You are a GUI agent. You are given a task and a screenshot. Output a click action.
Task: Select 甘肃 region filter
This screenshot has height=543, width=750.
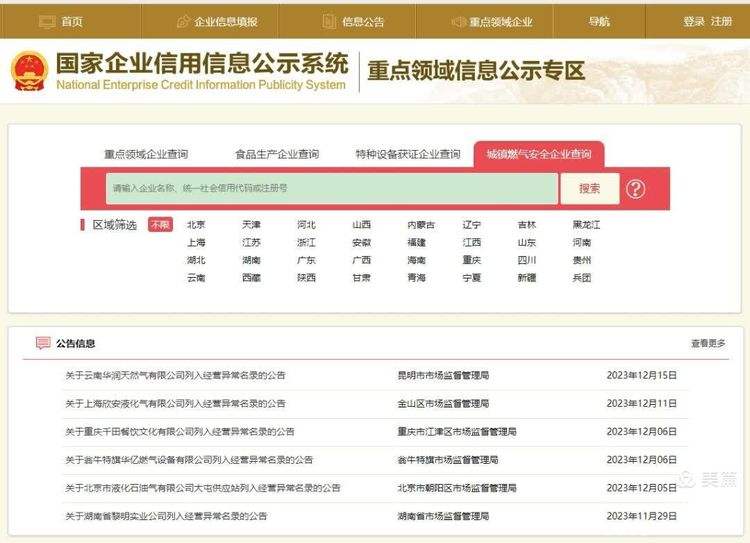click(x=362, y=277)
